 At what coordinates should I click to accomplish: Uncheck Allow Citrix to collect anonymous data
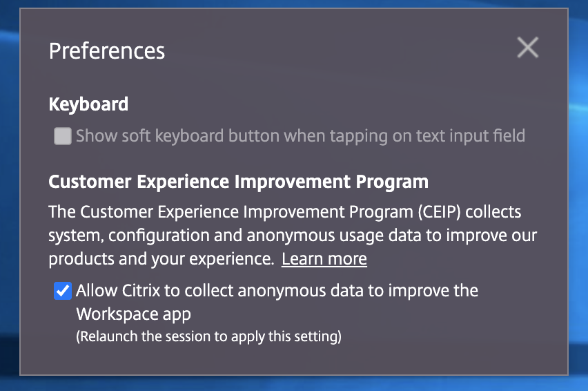coord(63,291)
